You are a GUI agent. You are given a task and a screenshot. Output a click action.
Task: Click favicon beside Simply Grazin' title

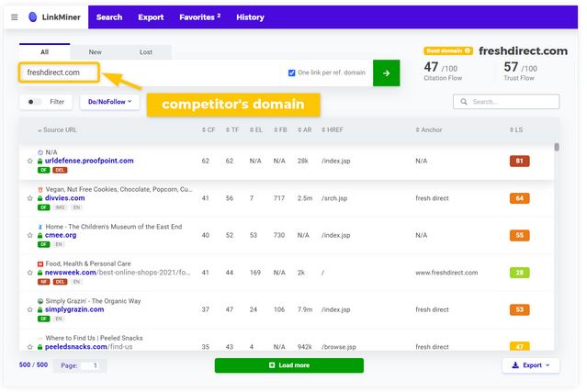40,301
